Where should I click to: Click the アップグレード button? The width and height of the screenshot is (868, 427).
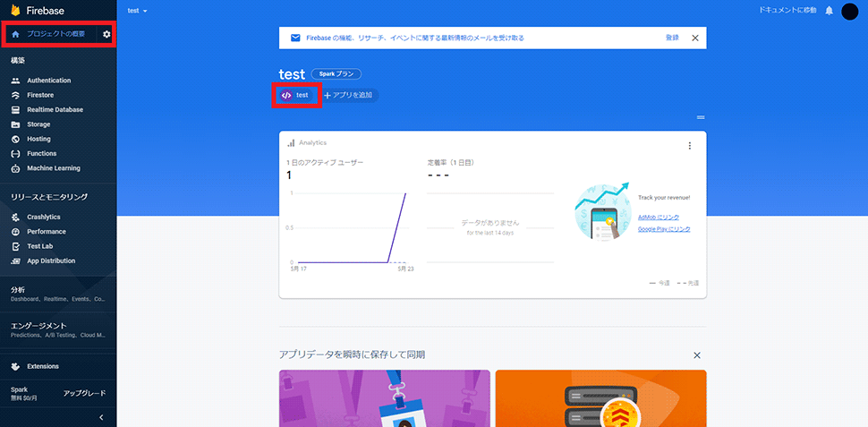pos(84,393)
